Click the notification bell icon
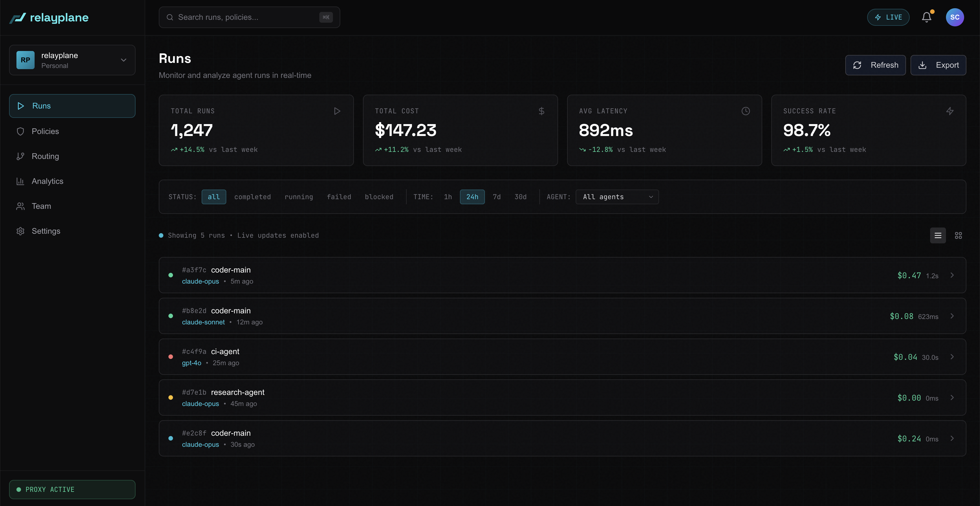 point(926,17)
